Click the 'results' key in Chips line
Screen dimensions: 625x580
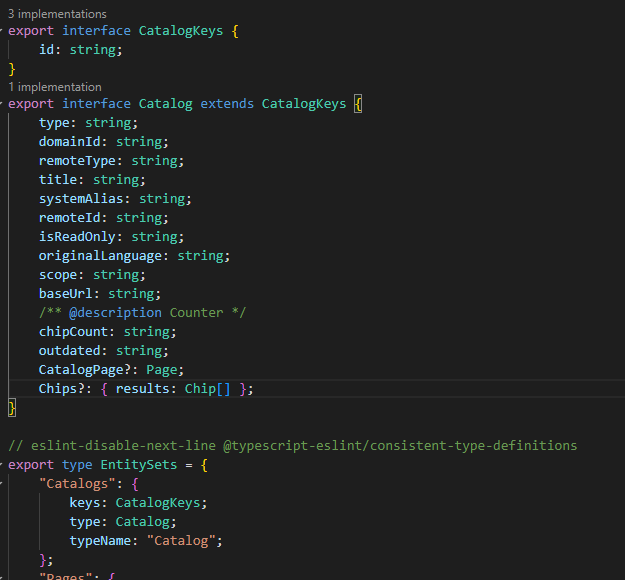click(x=142, y=389)
